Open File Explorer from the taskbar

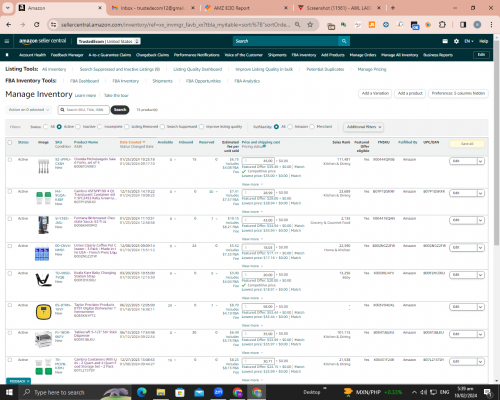[161, 392]
